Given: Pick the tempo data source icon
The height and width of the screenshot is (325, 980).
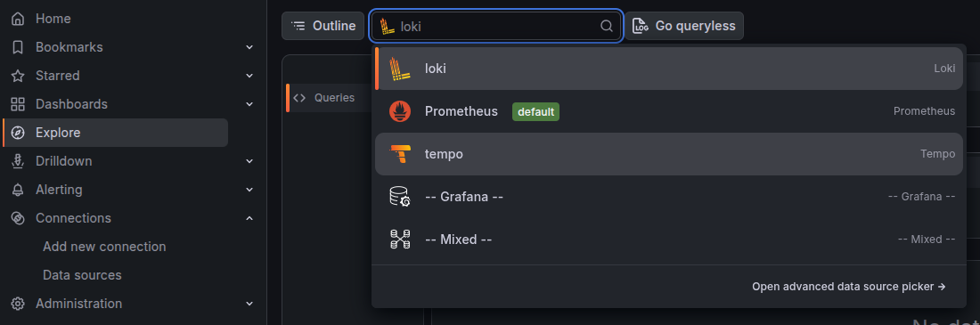Looking at the screenshot, I should [399, 154].
